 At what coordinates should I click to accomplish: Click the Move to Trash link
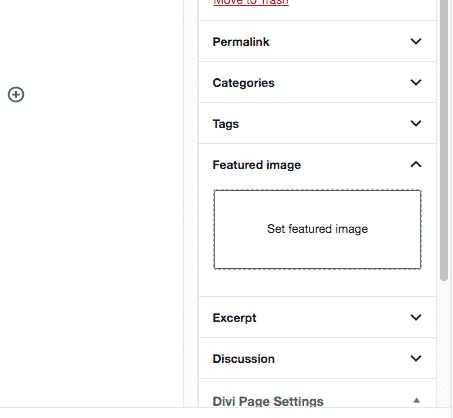point(251,3)
